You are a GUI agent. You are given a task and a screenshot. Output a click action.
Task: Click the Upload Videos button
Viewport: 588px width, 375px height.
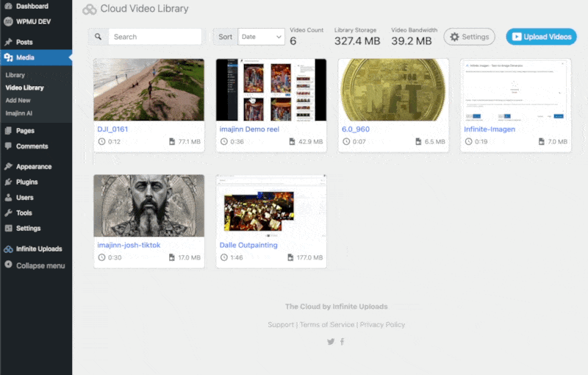[541, 37]
